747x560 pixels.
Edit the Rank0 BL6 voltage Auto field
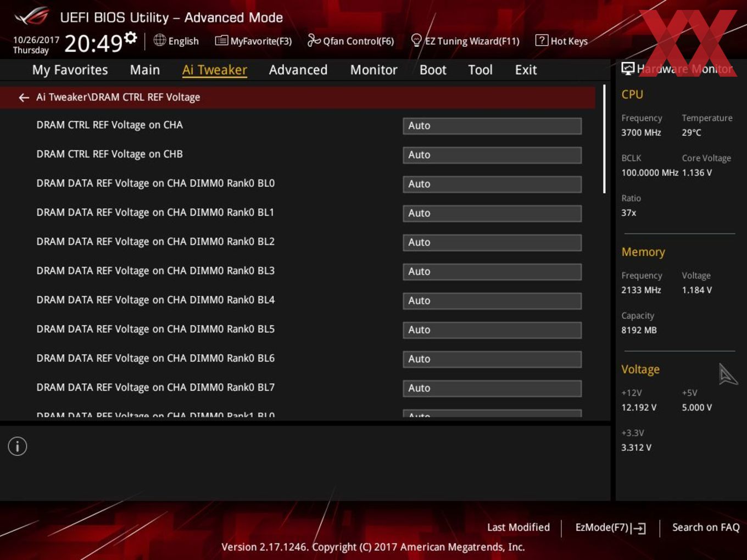(492, 359)
